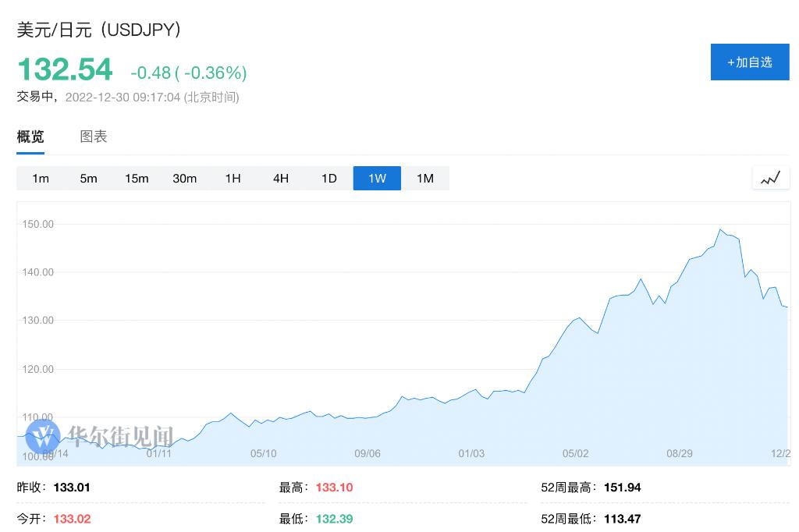Switch to the 概览 overview tab

tap(30, 137)
